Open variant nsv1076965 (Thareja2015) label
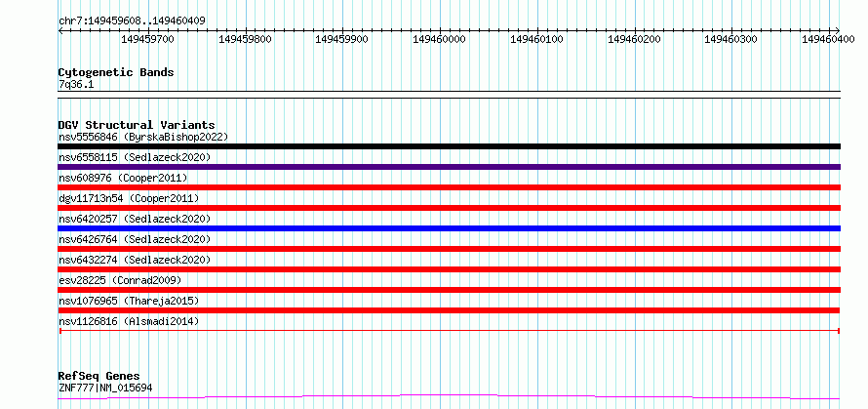Image resolution: width=868 pixels, height=409 pixels. pos(129,301)
